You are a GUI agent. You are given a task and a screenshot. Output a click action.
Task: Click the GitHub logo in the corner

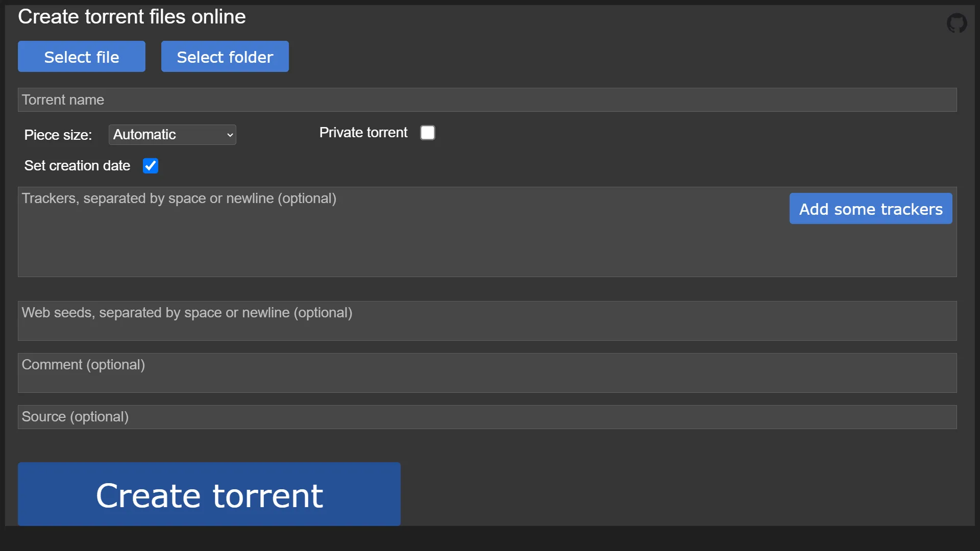(x=957, y=23)
